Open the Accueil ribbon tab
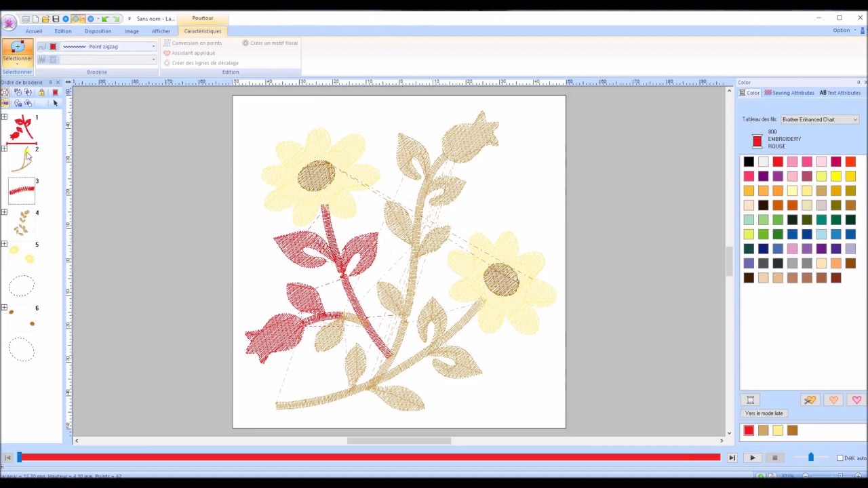The width and height of the screenshot is (868, 488). click(34, 31)
